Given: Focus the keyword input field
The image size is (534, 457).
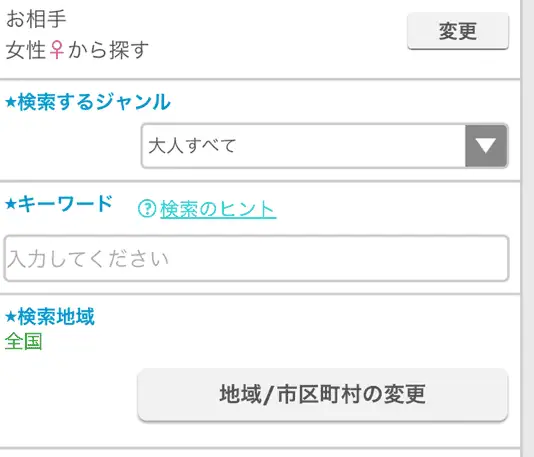Looking at the screenshot, I should point(256,258).
